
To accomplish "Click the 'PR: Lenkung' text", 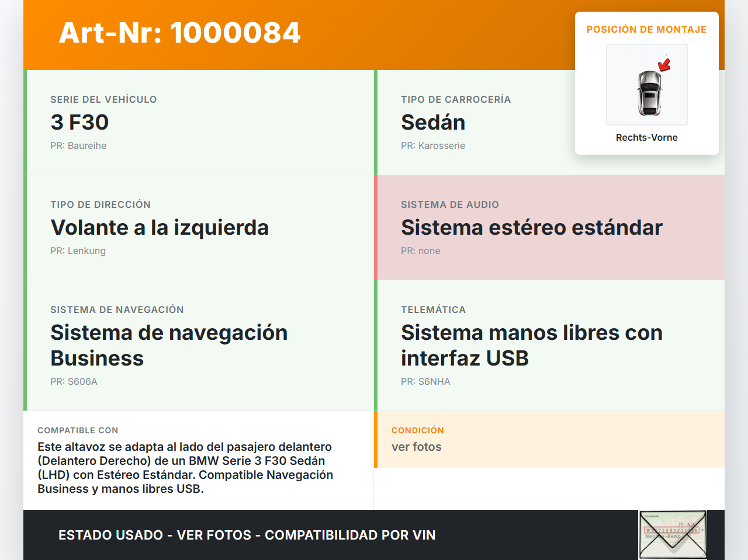I will point(78,251).
